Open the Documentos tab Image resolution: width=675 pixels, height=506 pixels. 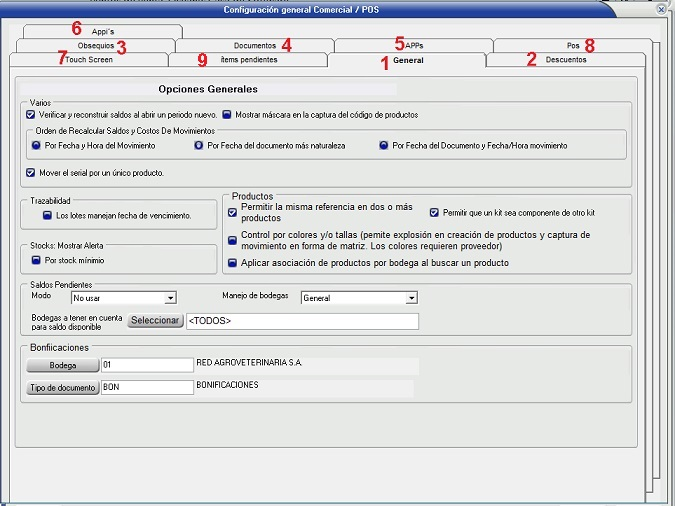pyautogui.click(x=254, y=46)
